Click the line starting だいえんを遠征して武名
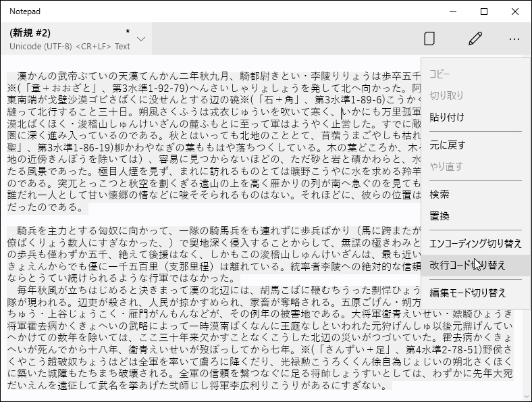532x402 pixels. (x=199, y=385)
